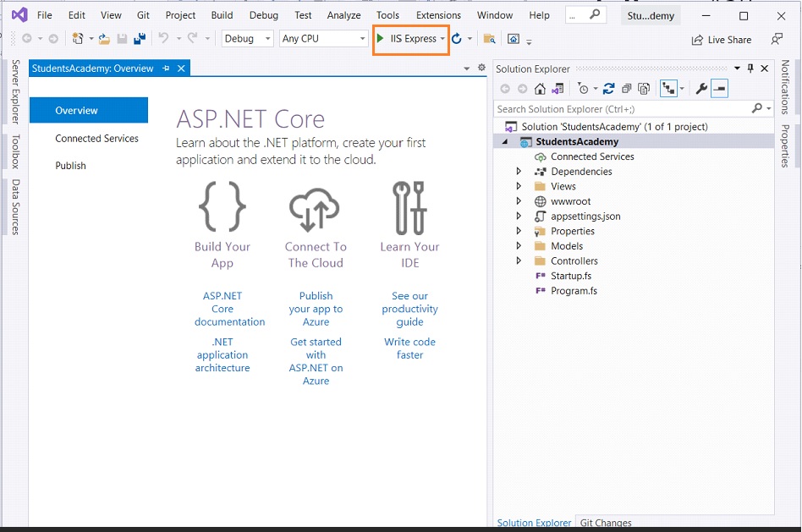Open Publish your app to Azure link
The height and width of the screenshot is (532, 802).
316,309
